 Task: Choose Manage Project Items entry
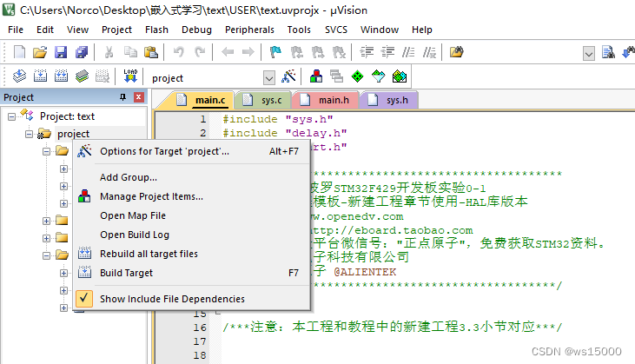click(192, 196)
